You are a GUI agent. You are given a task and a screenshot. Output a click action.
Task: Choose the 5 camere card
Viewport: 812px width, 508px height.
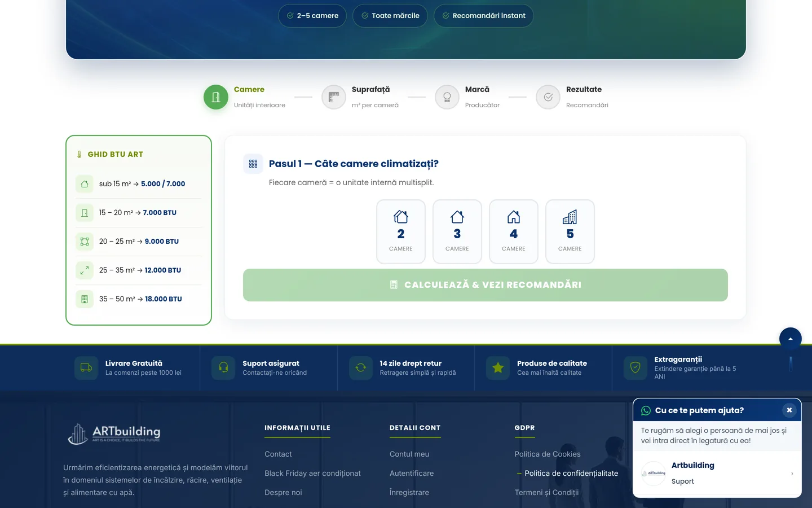(x=570, y=231)
